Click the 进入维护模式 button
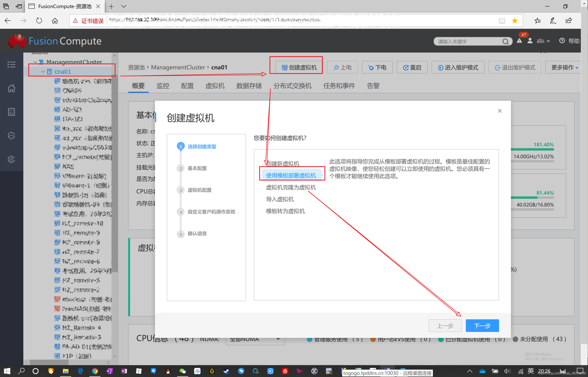 [458, 67]
